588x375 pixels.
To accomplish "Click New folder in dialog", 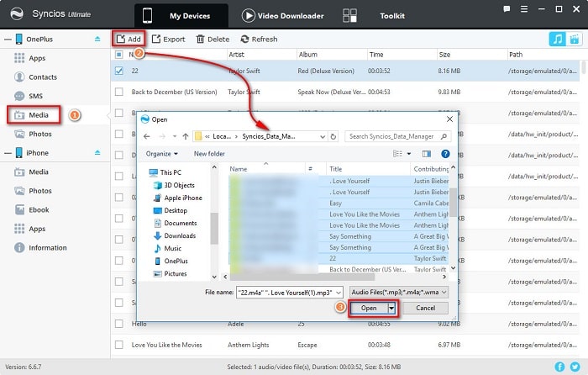I will pos(209,154).
